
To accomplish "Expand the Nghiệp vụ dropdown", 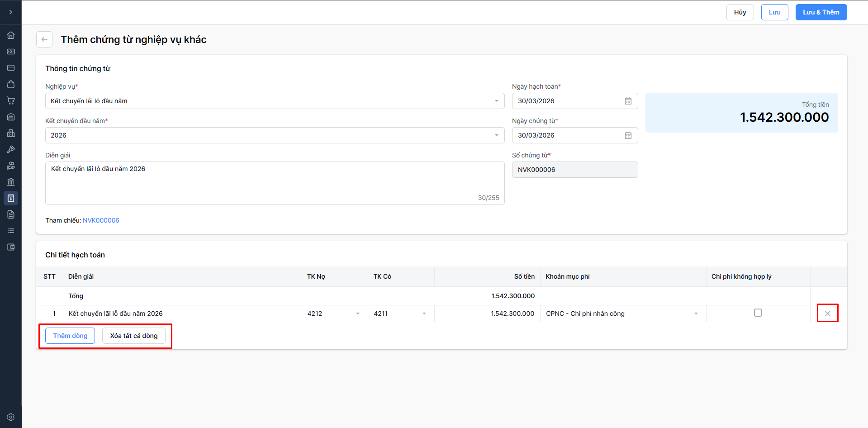I will click(496, 101).
